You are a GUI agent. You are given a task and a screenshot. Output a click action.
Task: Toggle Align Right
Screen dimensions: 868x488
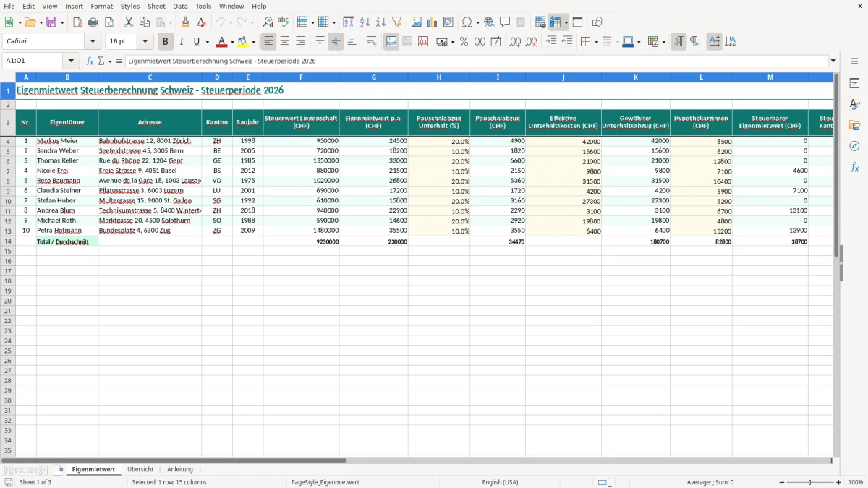point(300,42)
